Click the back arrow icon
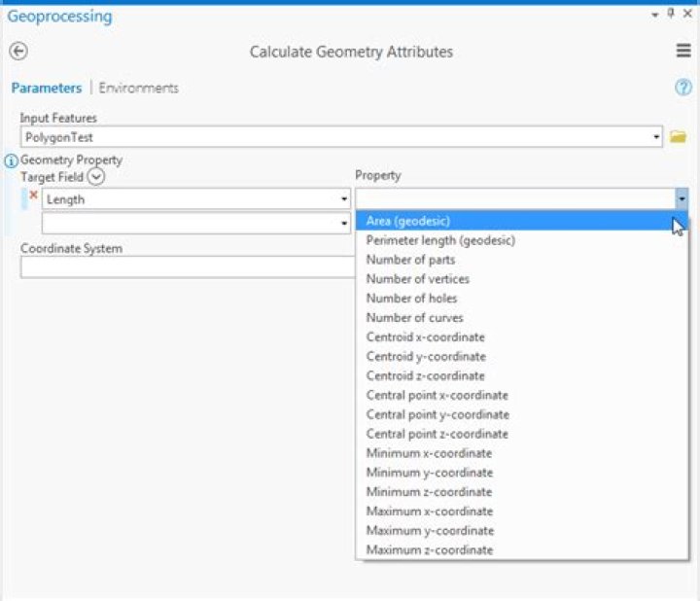Screen dimensions: 700x601 (x=17, y=52)
